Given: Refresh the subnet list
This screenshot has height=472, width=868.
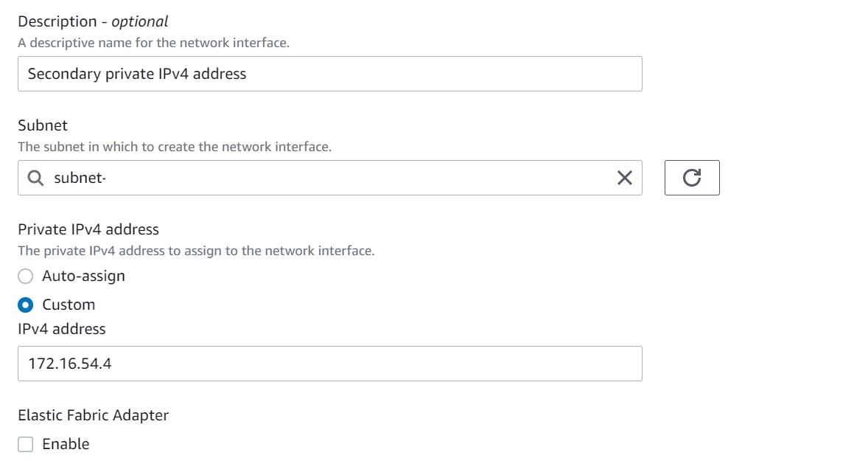Looking at the screenshot, I should 692,178.
